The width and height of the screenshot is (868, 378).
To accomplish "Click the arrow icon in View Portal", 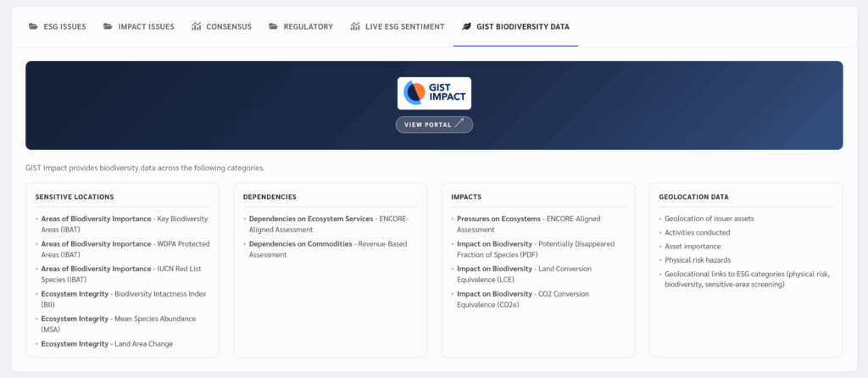I will 459,124.
